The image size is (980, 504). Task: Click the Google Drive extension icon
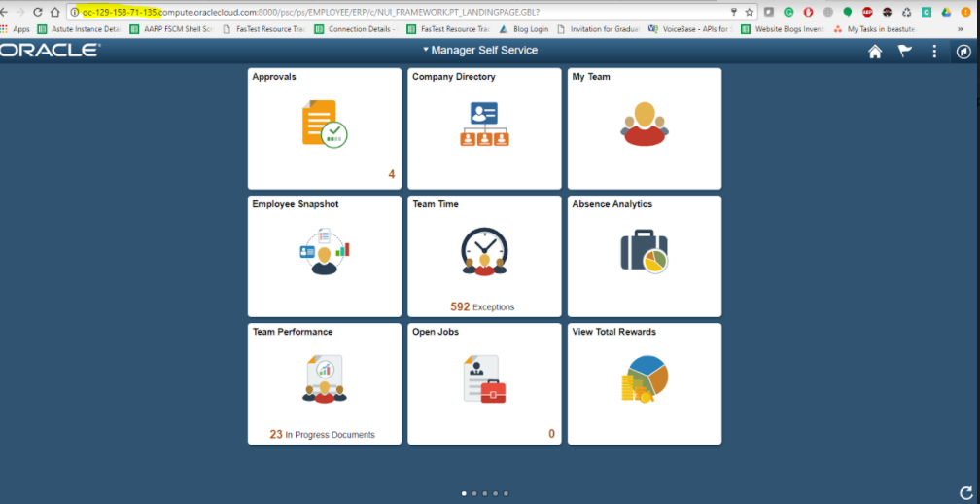(946, 12)
